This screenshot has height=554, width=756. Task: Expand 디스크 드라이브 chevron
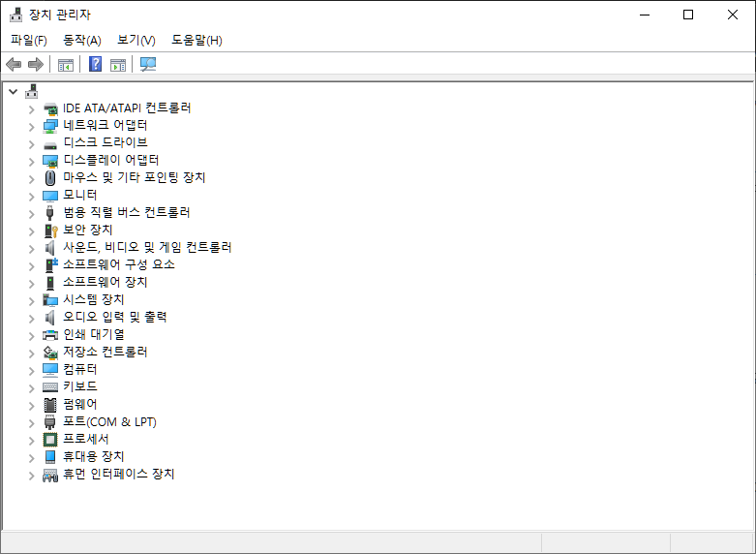[x=31, y=144]
